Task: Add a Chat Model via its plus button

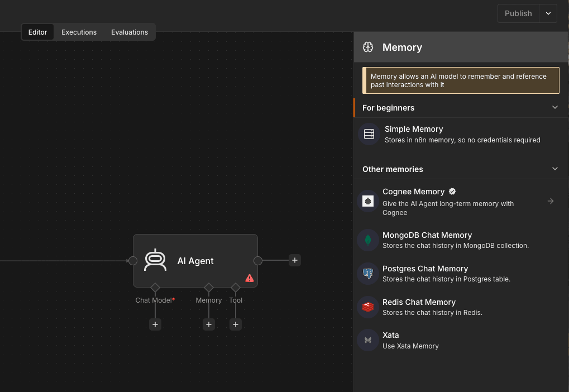Action: [155, 324]
